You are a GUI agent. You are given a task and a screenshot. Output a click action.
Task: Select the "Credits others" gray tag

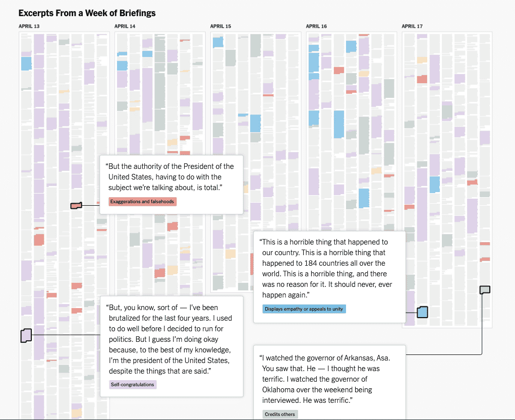pyautogui.click(x=280, y=414)
